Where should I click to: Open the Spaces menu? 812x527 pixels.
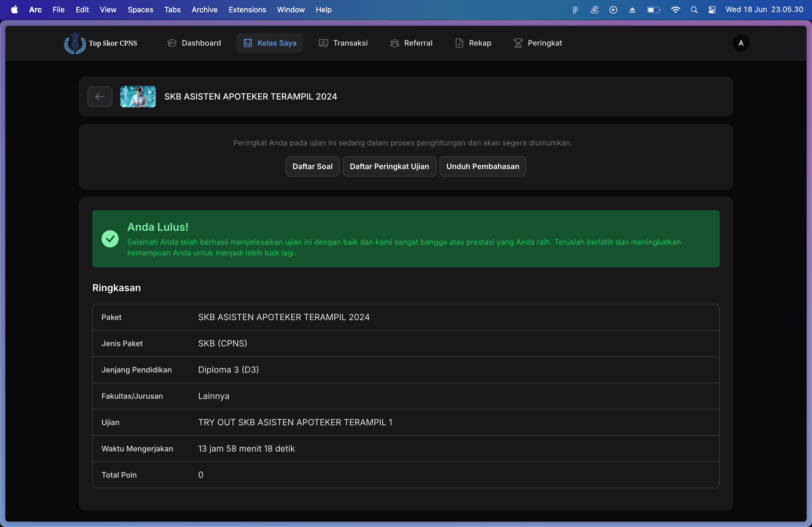point(140,10)
